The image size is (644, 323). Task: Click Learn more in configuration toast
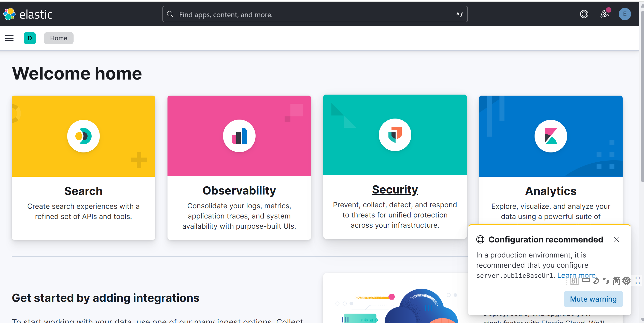click(576, 275)
